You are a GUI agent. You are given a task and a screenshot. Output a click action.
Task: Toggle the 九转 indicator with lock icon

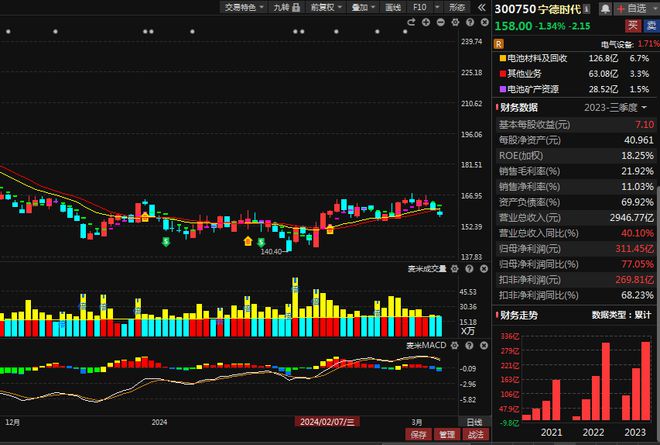286,7
